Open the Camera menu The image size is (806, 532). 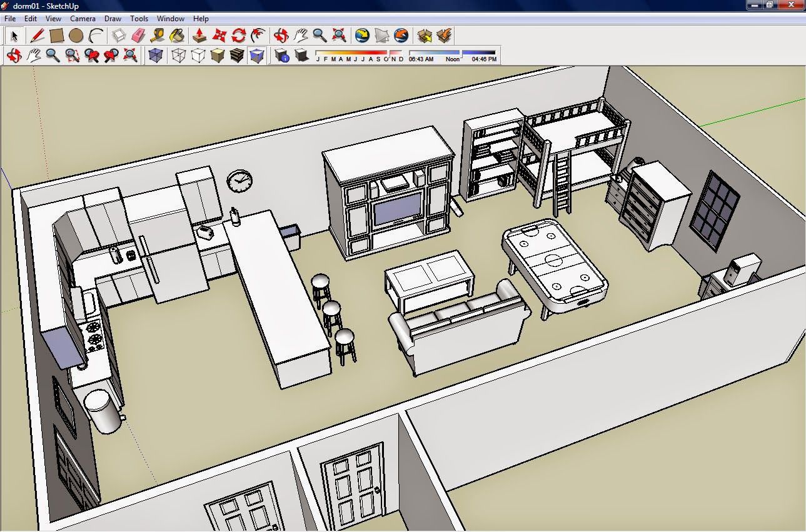coord(83,19)
